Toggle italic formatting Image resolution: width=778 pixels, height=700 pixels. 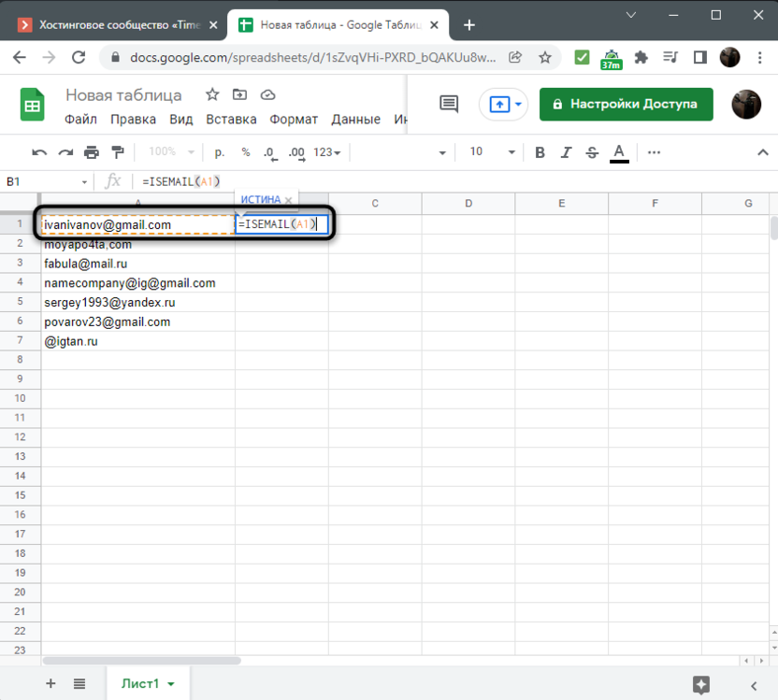point(566,152)
